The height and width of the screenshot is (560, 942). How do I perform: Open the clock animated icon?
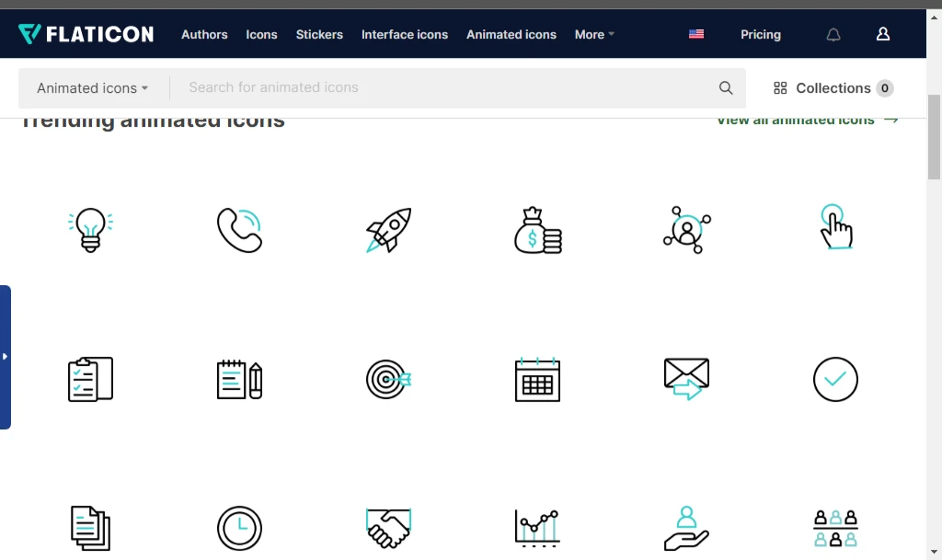pyautogui.click(x=240, y=528)
